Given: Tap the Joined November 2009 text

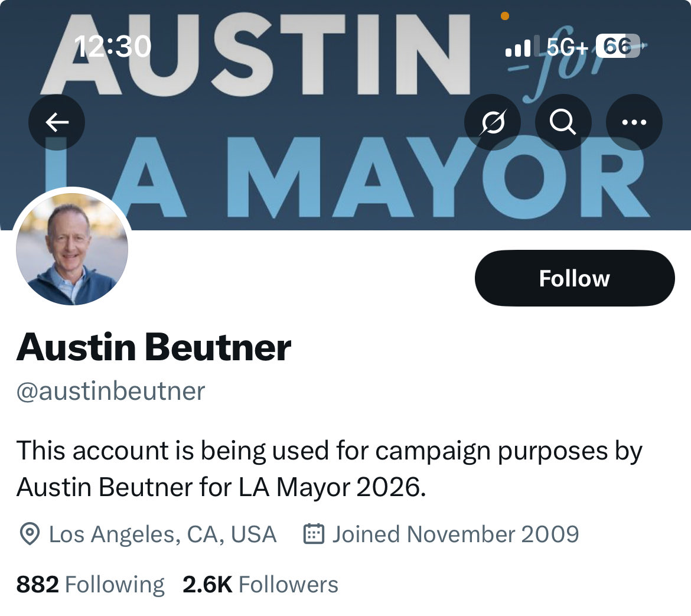Looking at the screenshot, I should click(x=455, y=534).
